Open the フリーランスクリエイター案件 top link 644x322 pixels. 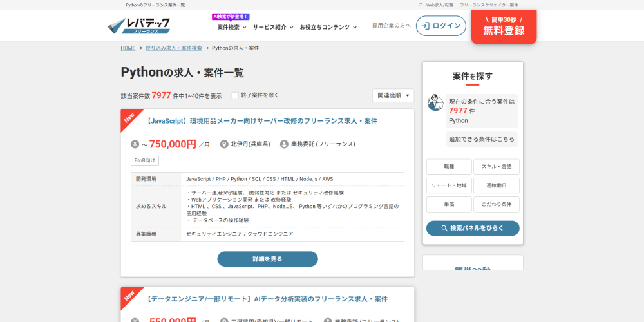[x=489, y=5]
